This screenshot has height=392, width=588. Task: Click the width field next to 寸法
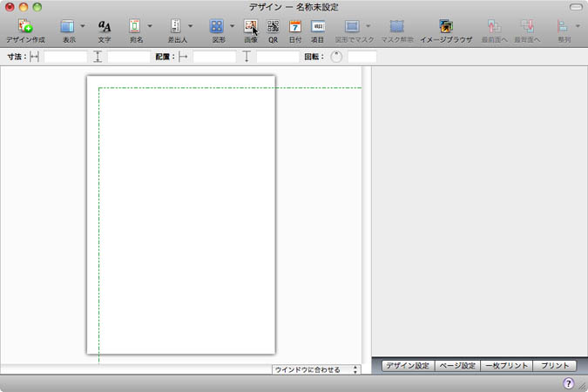tap(65, 57)
